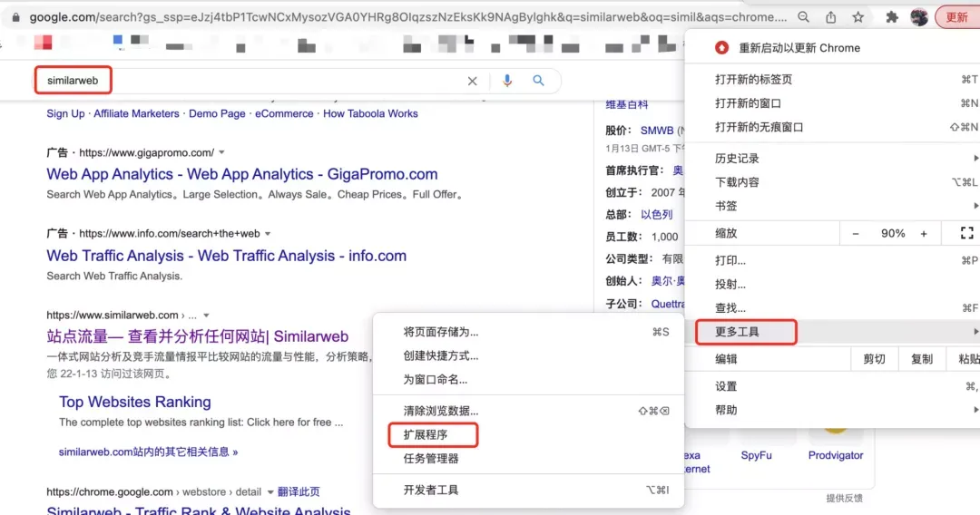Open similarweb.com站内的其它相关信息 link
This screenshot has height=515, width=980.
point(148,452)
